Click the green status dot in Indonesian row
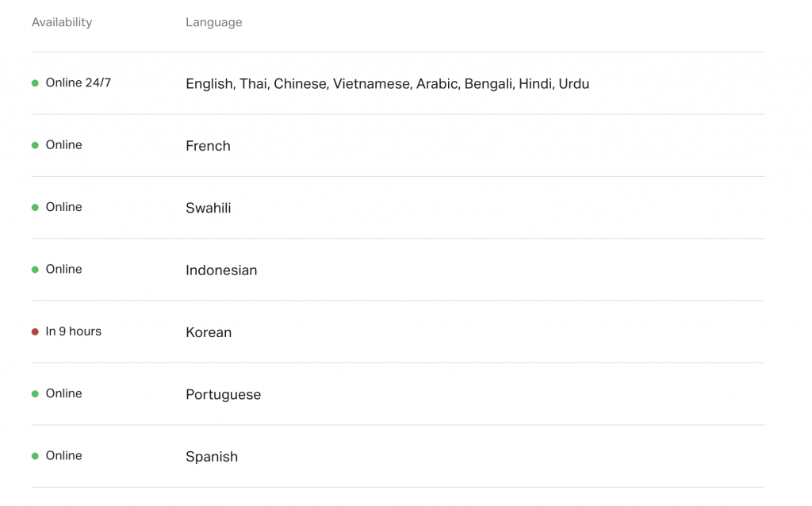The height and width of the screenshot is (506, 812). pos(35,270)
